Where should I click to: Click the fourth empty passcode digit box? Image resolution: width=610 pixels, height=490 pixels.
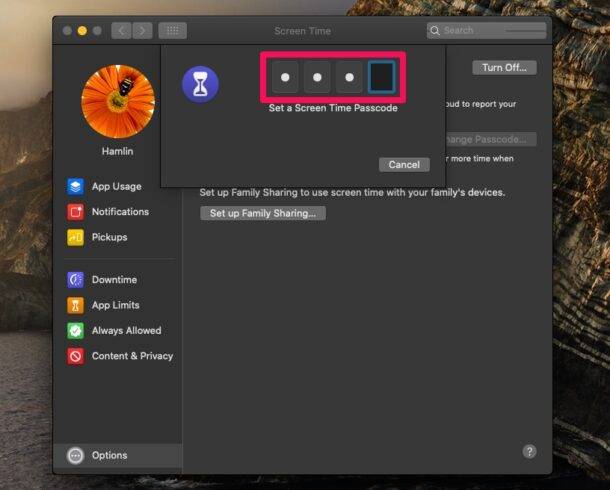click(x=382, y=77)
